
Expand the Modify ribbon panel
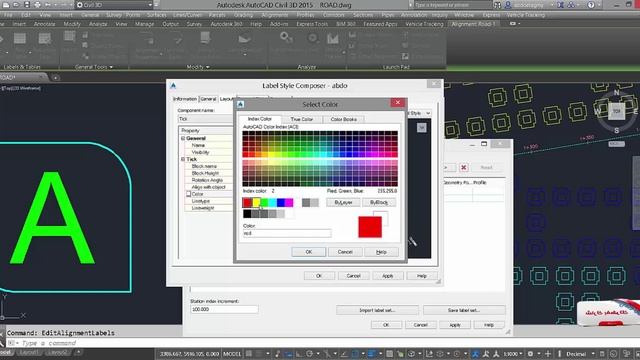point(198,67)
